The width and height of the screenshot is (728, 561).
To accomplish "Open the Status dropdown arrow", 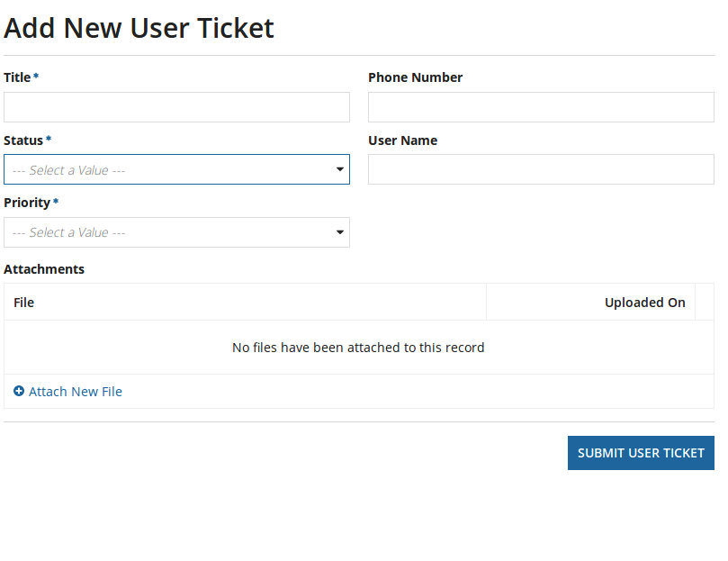I will [340, 169].
